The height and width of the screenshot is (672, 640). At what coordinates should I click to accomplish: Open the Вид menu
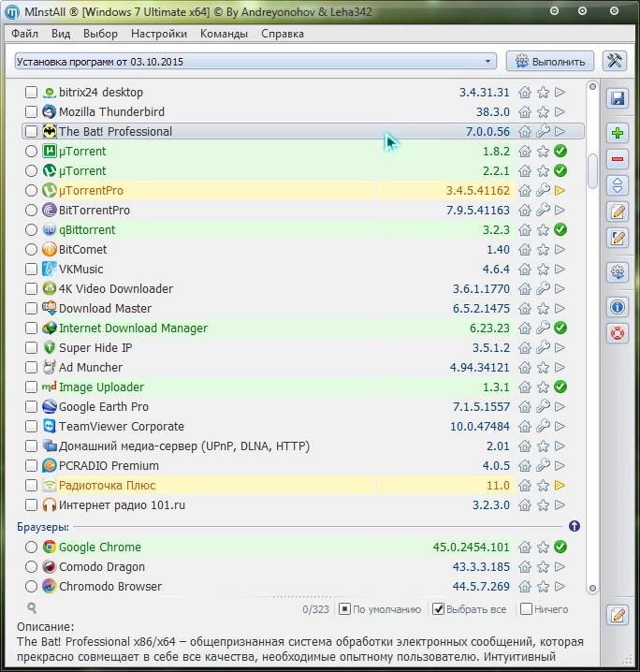pos(61,34)
